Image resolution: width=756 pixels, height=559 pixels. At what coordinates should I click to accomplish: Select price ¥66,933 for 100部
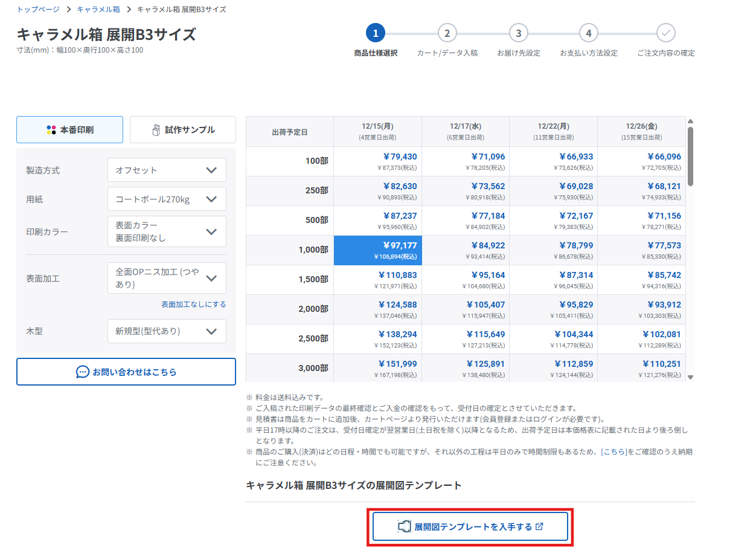(x=554, y=161)
